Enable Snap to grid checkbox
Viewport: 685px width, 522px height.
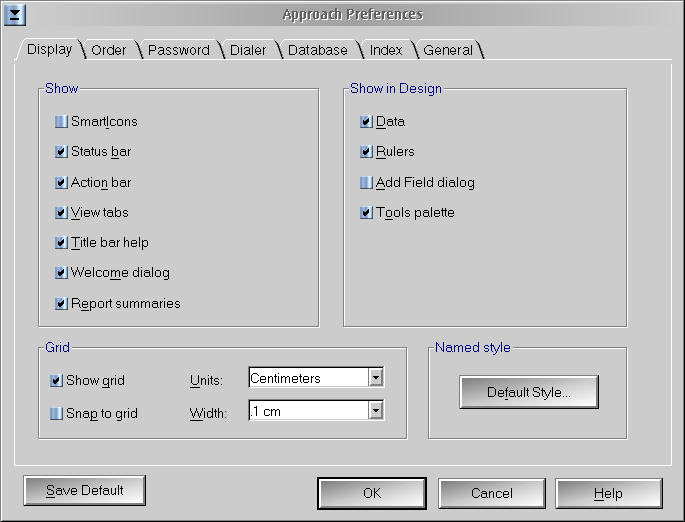point(56,413)
